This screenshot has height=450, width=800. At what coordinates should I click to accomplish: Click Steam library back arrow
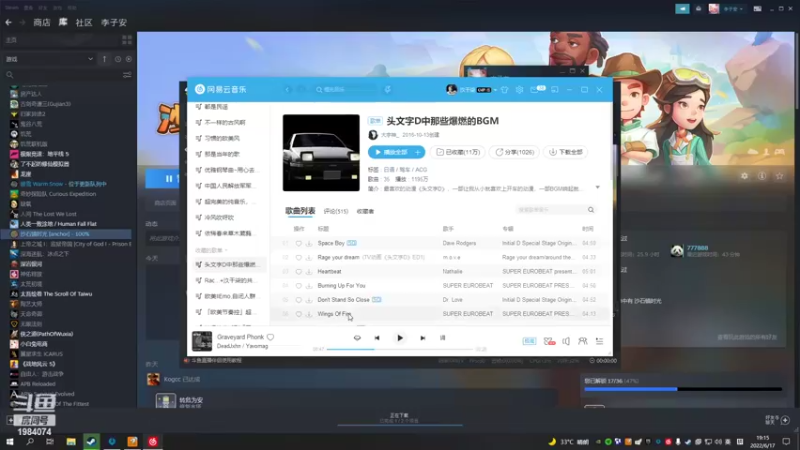9,22
